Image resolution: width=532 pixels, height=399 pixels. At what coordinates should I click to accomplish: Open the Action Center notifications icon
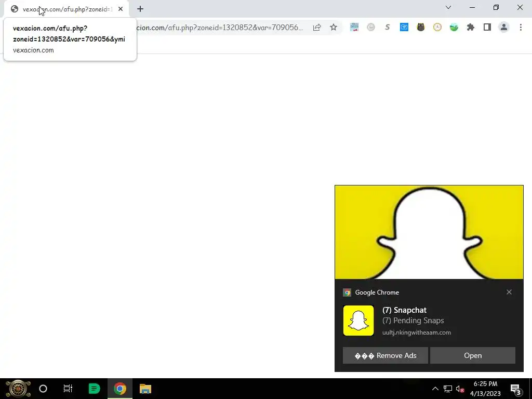click(x=516, y=389)
